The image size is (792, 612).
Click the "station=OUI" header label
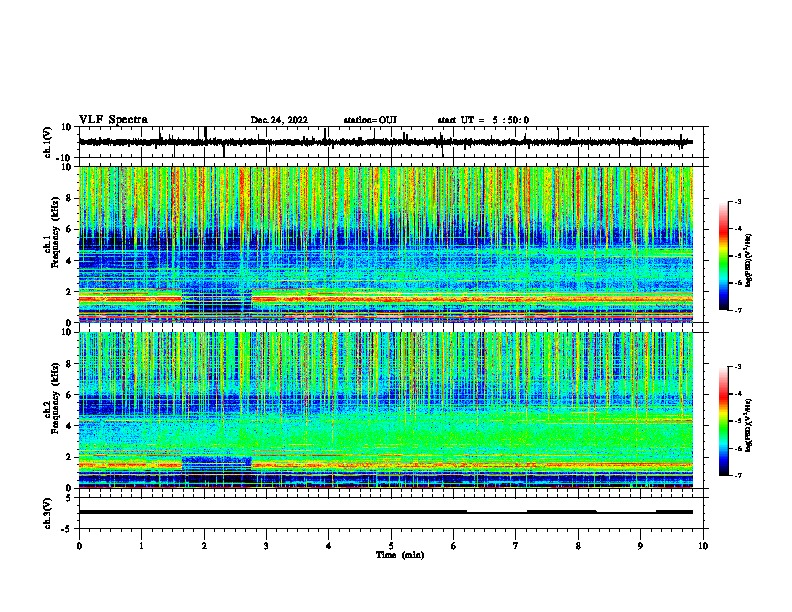[x=370, y=120]
